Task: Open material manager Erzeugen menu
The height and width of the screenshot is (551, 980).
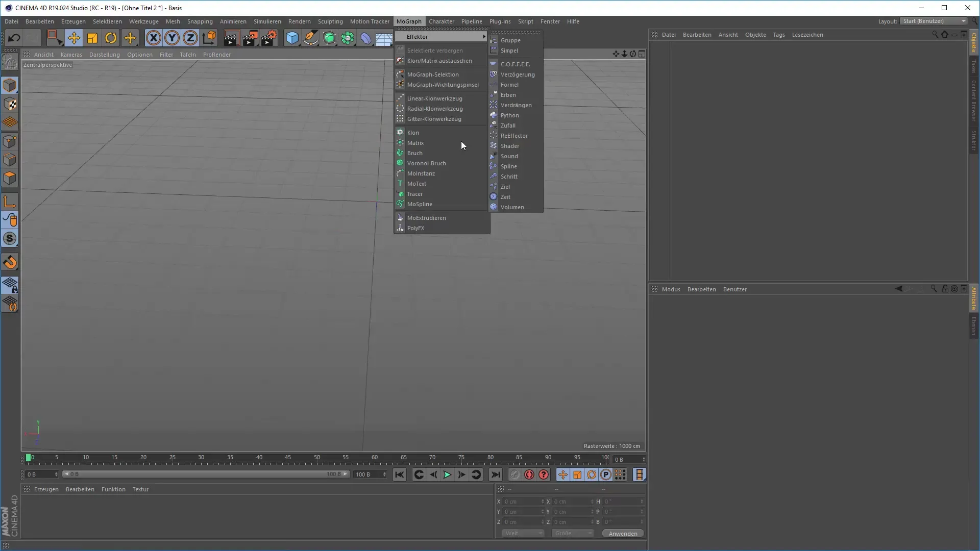Action: click(x=46, y=489)
